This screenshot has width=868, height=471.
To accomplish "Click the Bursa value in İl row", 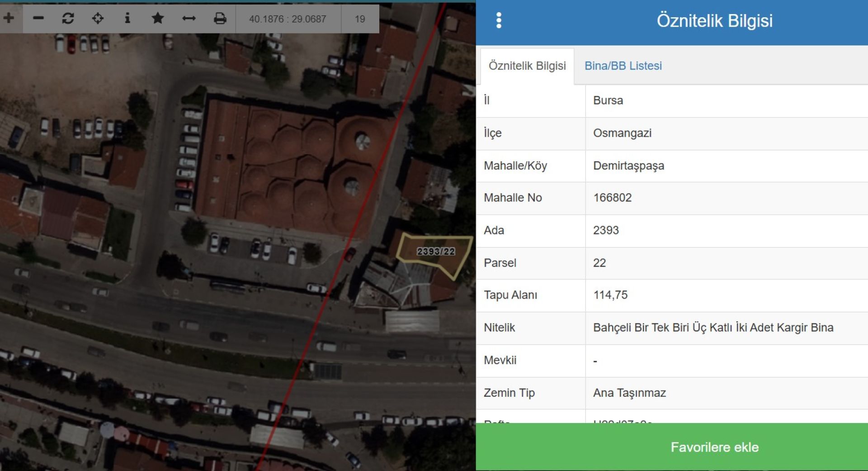I will pyautogui.click(x=608, y=100).
